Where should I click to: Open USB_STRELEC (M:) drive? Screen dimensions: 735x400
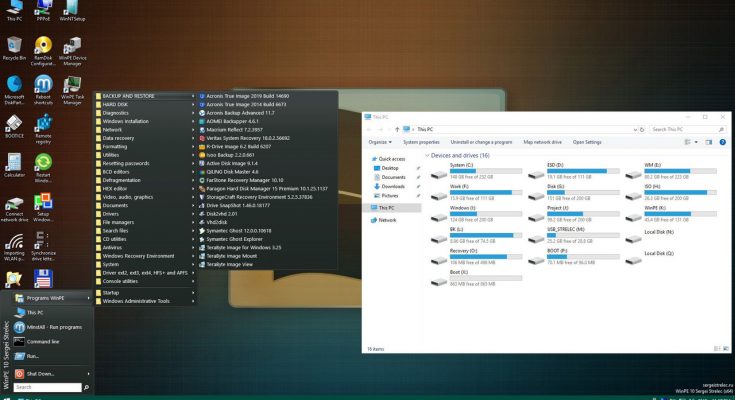tap(573, 235)
